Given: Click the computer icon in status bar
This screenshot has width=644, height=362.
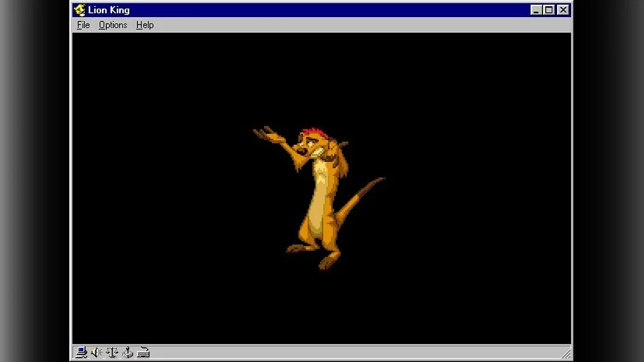Looking at the screenshot, I should [x=81, y=352].
